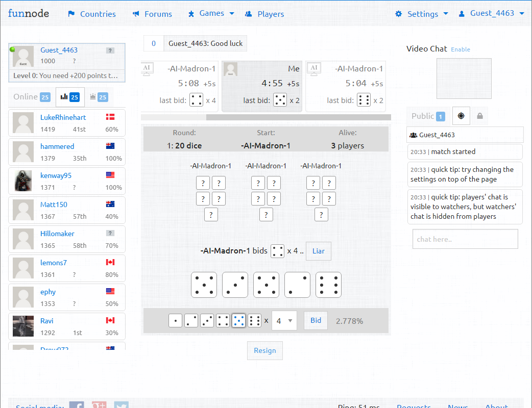
Task: Open LukeRhinehart's player profile
Action: coord(63,118)
